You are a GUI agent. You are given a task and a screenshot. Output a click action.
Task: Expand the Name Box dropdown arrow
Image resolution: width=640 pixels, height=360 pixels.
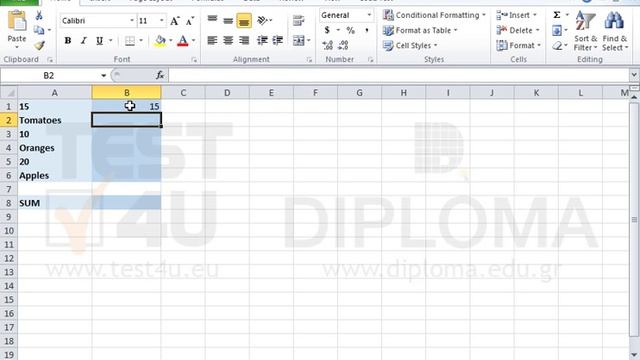point(103,76)
